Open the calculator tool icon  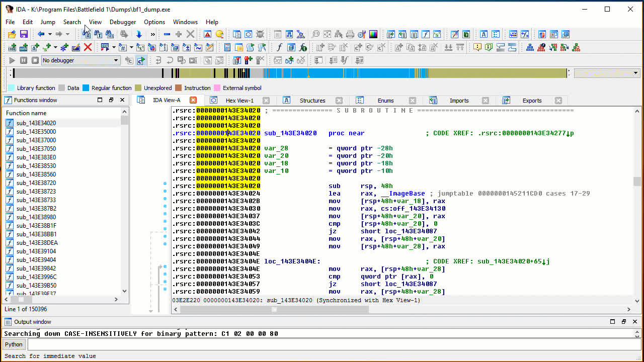pos(227,47)
